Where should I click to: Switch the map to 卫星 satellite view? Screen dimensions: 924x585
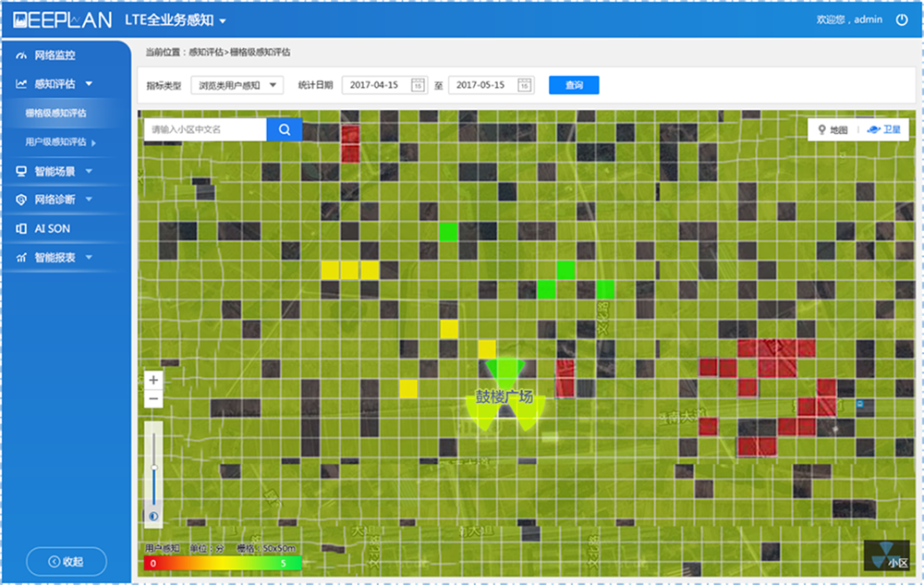point(886,130)
